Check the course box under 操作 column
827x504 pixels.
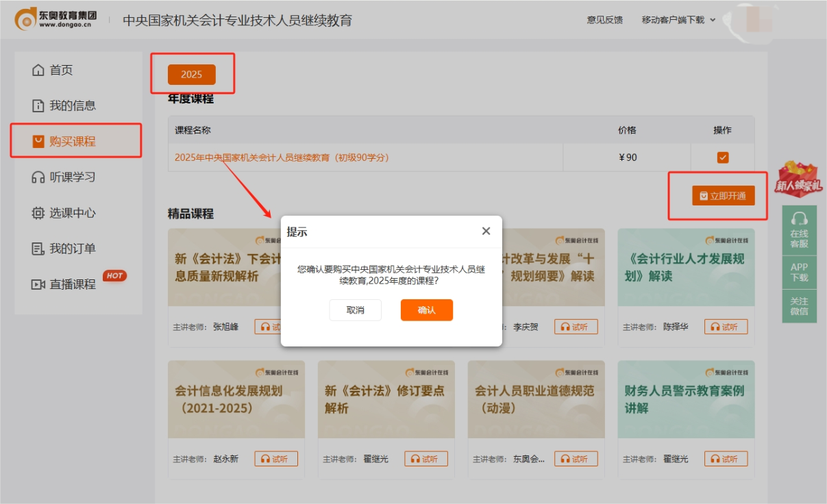[x=724, y=157]
